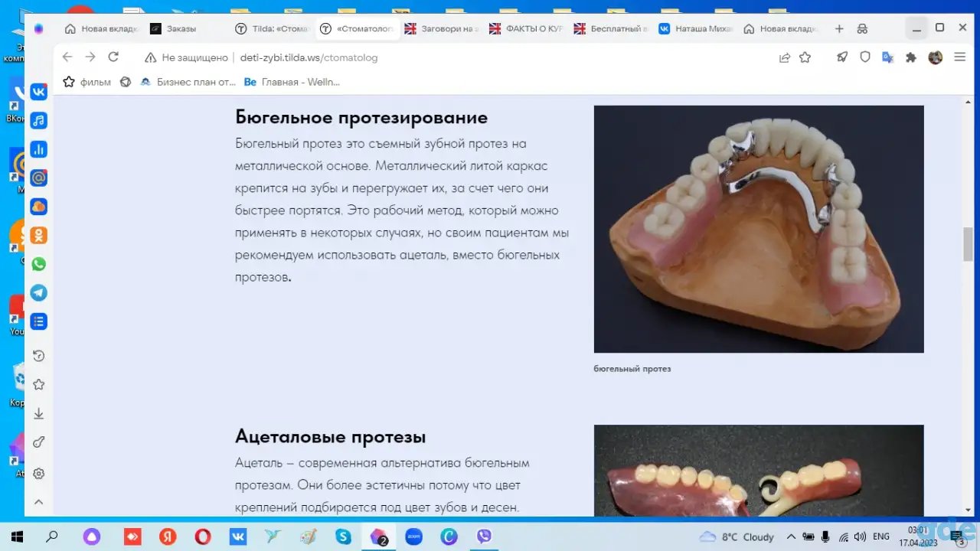Switch to the 'Наташа Миха' VK tab
This screenshot has height=551, width=980.
(x=696, y=28)
